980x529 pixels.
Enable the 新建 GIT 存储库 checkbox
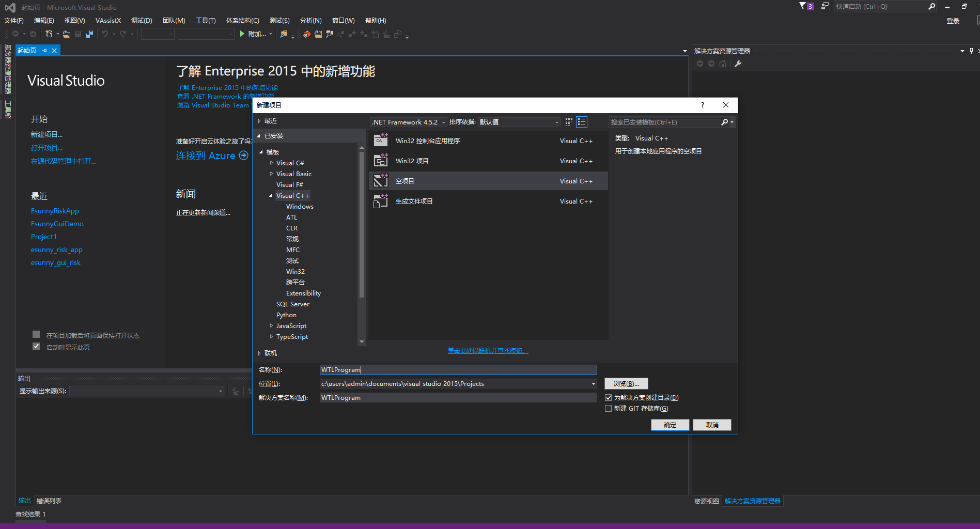(609, 409)
